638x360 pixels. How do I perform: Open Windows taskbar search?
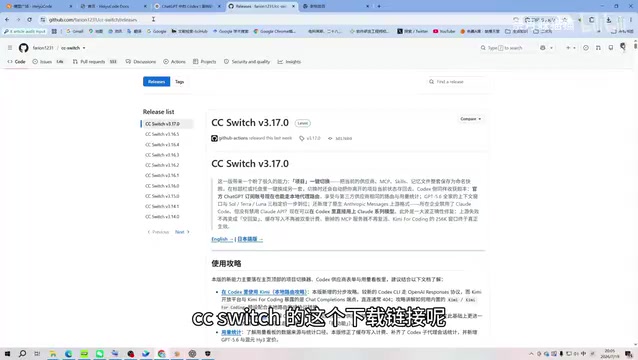point(22,353)
